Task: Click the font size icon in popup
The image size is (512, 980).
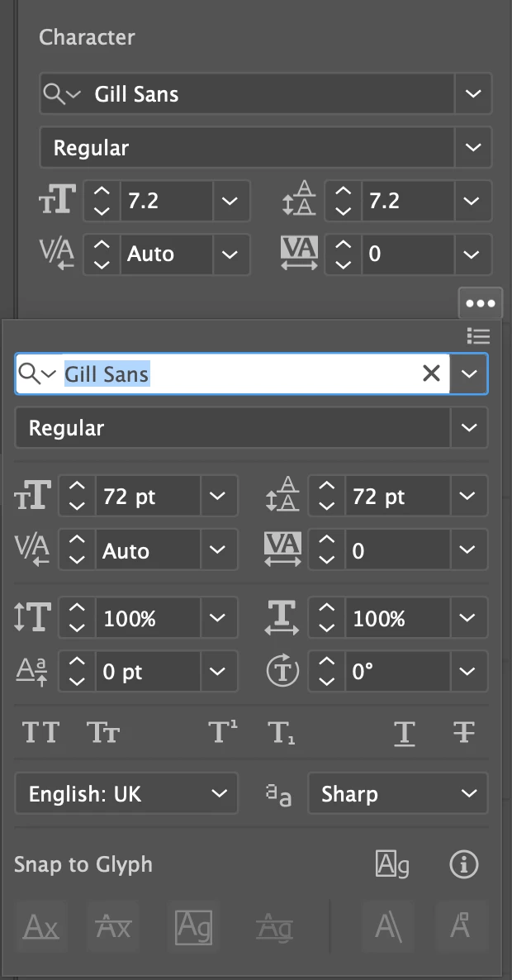Action: (x=32, y=497)
